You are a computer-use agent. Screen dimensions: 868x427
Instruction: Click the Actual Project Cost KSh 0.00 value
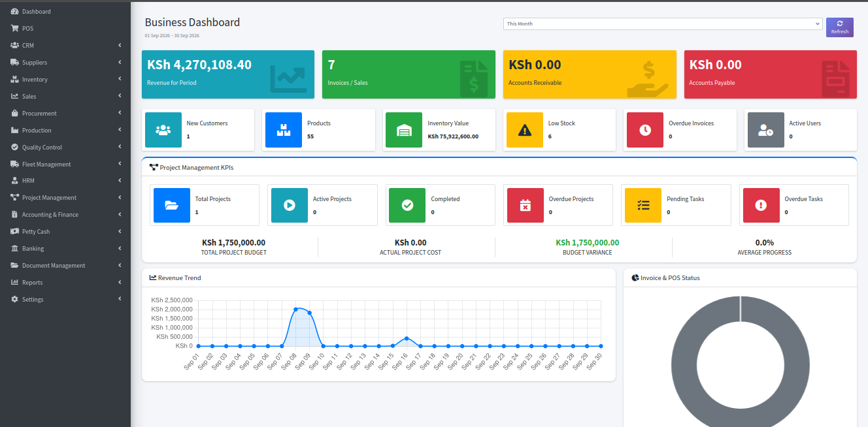(x=410, y=242)
